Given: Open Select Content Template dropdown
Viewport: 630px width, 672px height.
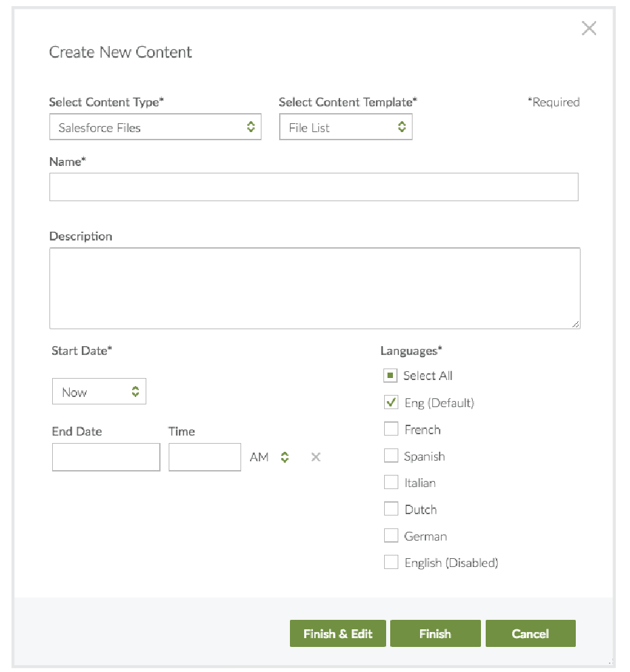Looking at the screenshot, I should tap(345, 127).
